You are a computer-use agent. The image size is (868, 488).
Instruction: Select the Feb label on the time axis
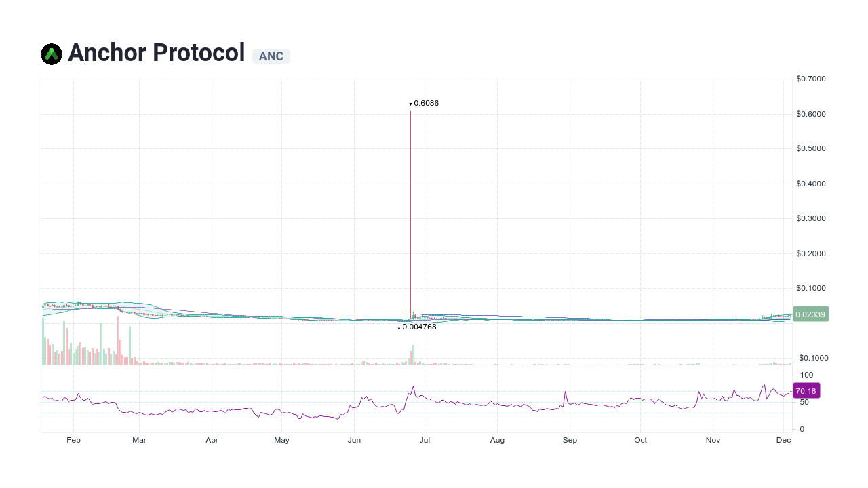(x=73, y=440)
